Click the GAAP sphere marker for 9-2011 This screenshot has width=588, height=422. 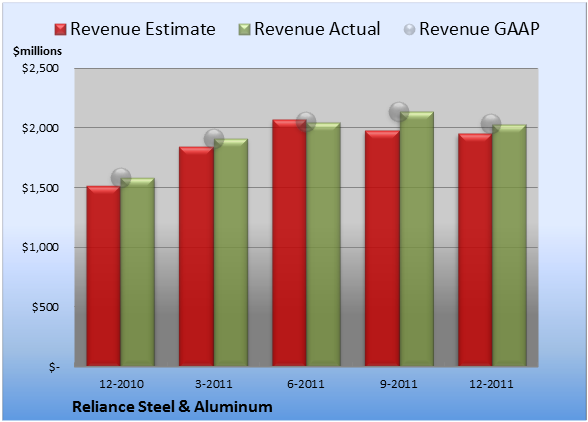[x=399, y=111]
